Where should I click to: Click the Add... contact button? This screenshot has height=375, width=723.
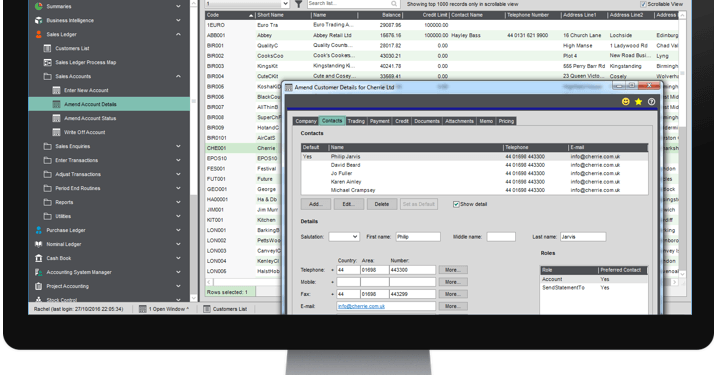[316, 204]
